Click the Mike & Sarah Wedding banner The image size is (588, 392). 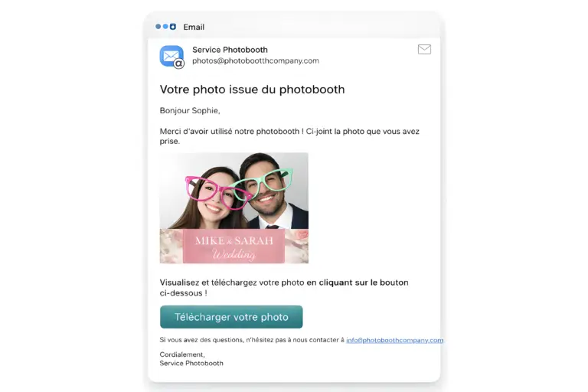234,247
